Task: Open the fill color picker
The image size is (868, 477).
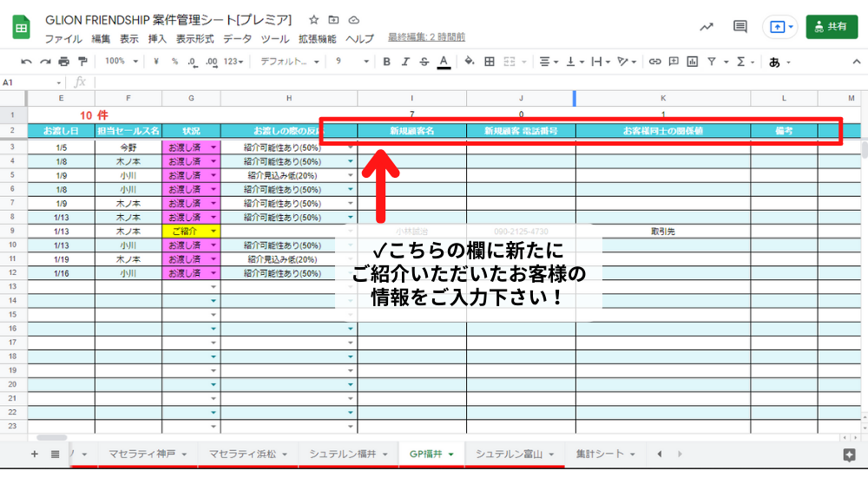Action: 470,62
